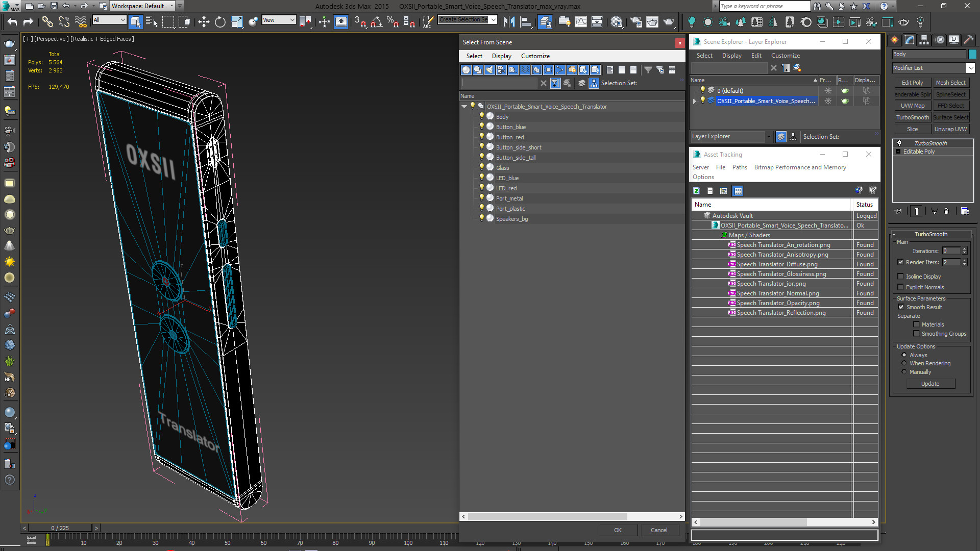Toggle Render Iters checkbox
Viewport: 980px width, 551px height.
pyautogui.click(x=900, y=262)
